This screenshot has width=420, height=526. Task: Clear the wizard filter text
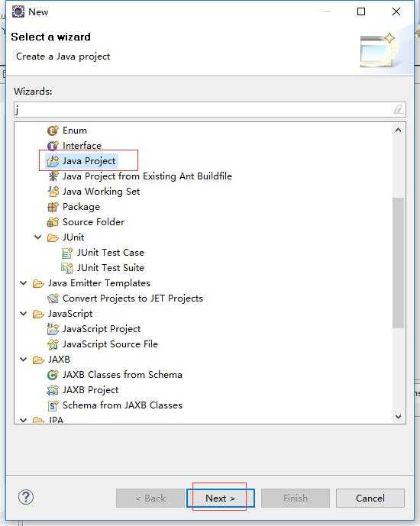pyautogui.click(x=398, y=109)
